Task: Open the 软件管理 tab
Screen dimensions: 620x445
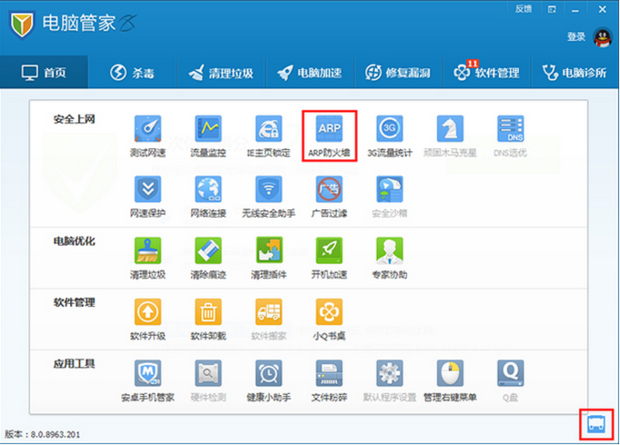Action: tap(486, 72)
